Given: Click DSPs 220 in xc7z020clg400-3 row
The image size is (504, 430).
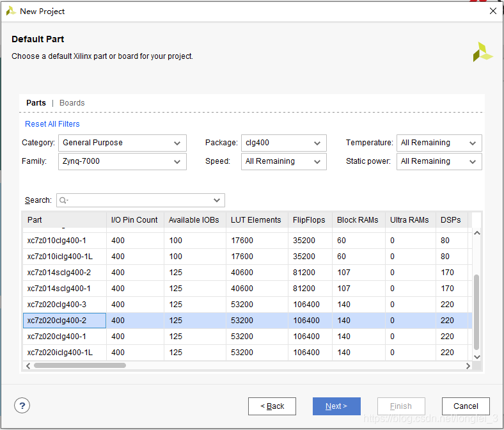Looking at the screenshot, I should tap(447, 305).
